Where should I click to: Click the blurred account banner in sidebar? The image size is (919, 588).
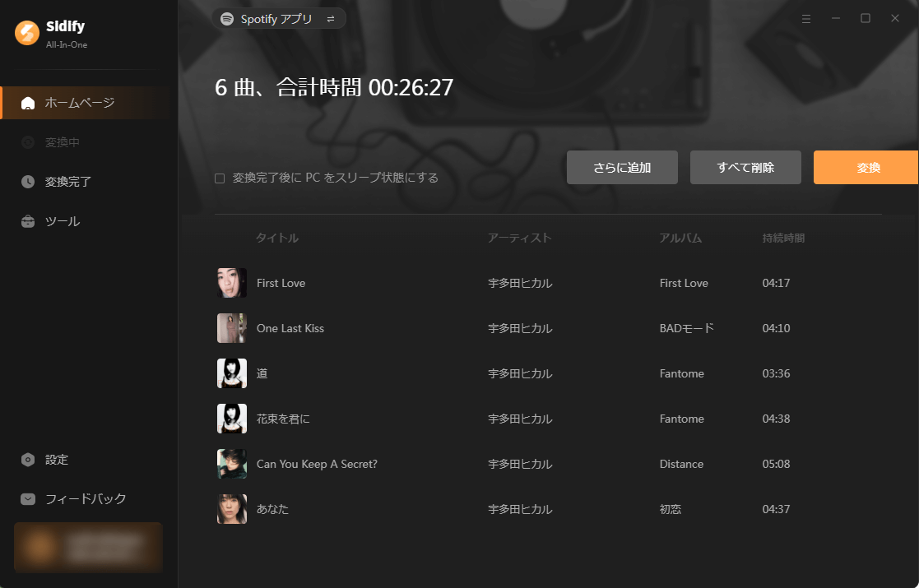tap(89, 548)
